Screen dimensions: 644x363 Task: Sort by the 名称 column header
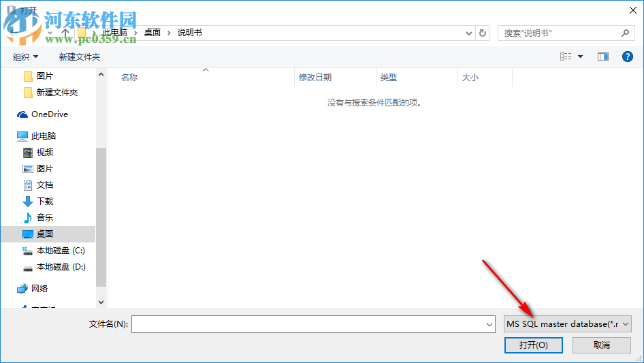[x=129, y=77]
